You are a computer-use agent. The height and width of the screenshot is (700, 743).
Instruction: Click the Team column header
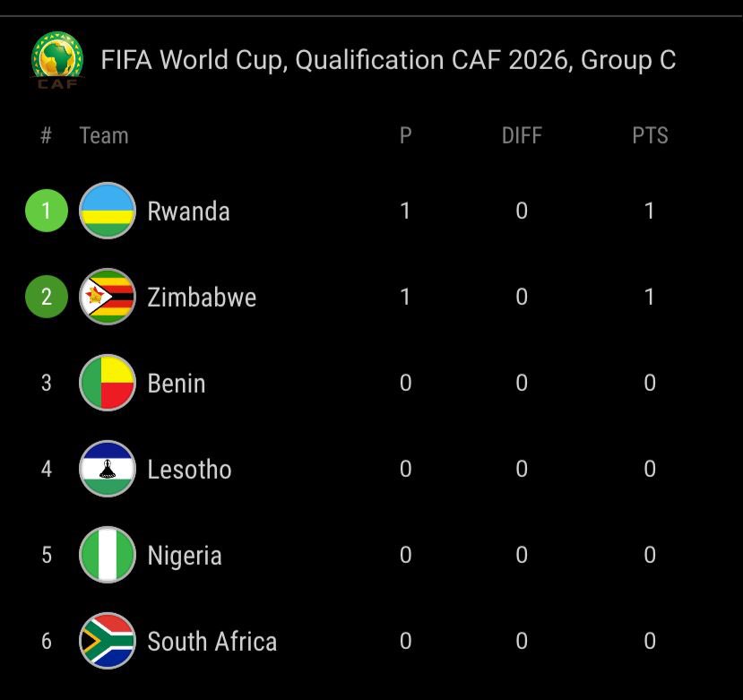pyautogui.click(x=103, y=135)
